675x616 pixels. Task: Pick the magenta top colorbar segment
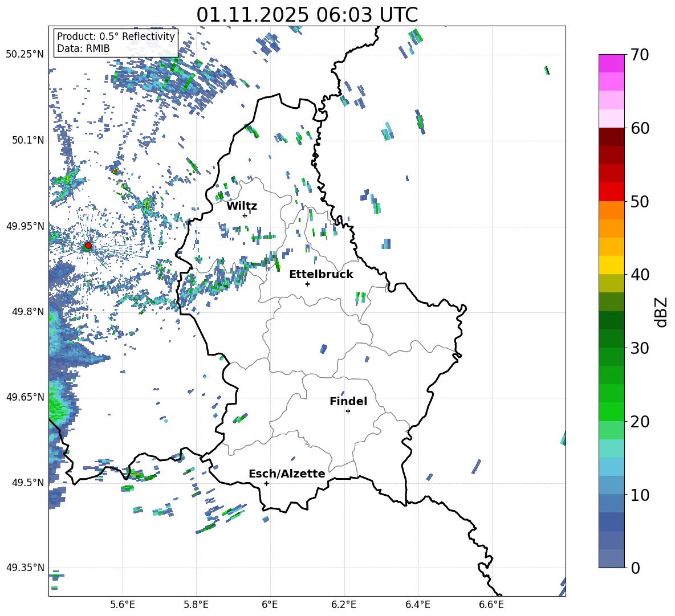click(x=612, y=63)
